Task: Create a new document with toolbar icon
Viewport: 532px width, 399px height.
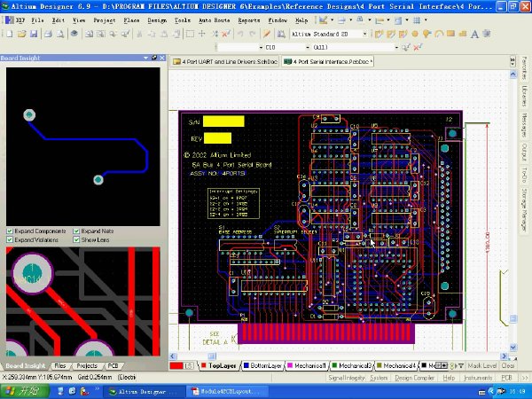Action: click(10, 34)
